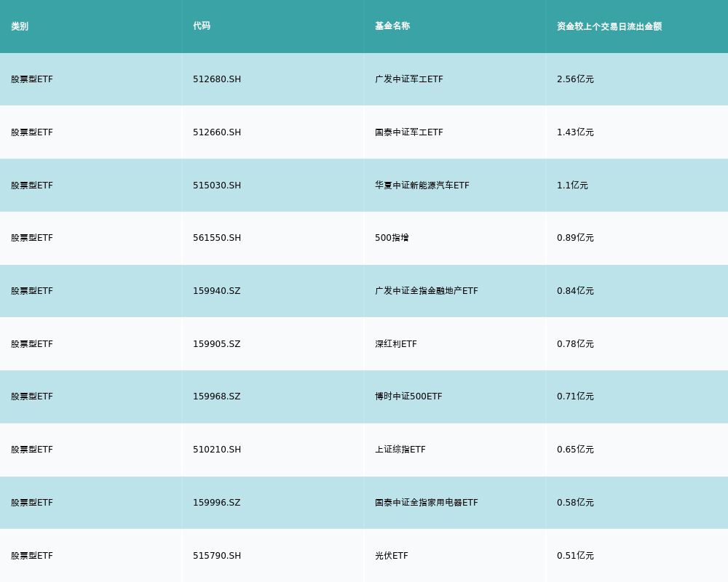Click outflow amount 0.89亿元
This screenshot has width=728, height=582.
[575, 238]
